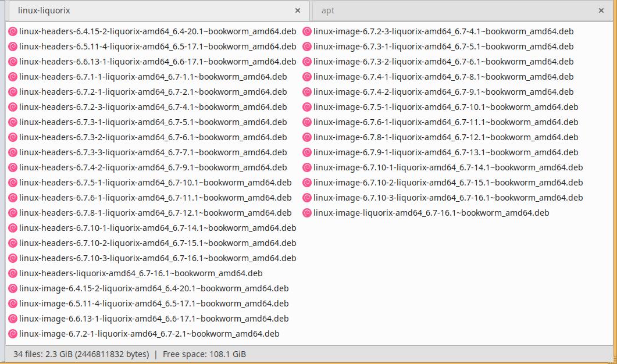Click Debian icon of linux-headers-6.7.10-3 package
The image size is (617, 364).
tap(13, 258)
